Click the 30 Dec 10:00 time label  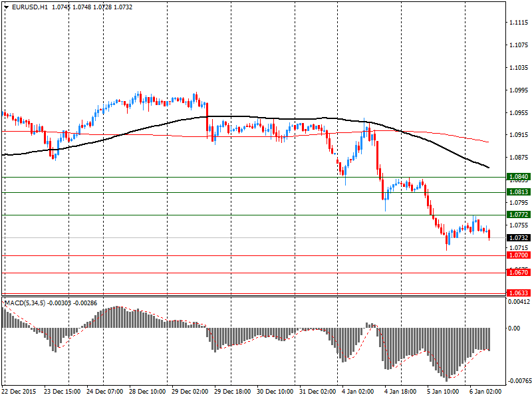pyautogui.click(x=275, y=392)
